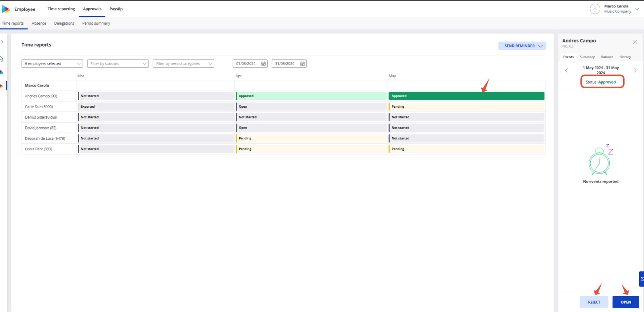
Task: Open calendar picker for end date 31/05/2024
Action: [302, 64]
